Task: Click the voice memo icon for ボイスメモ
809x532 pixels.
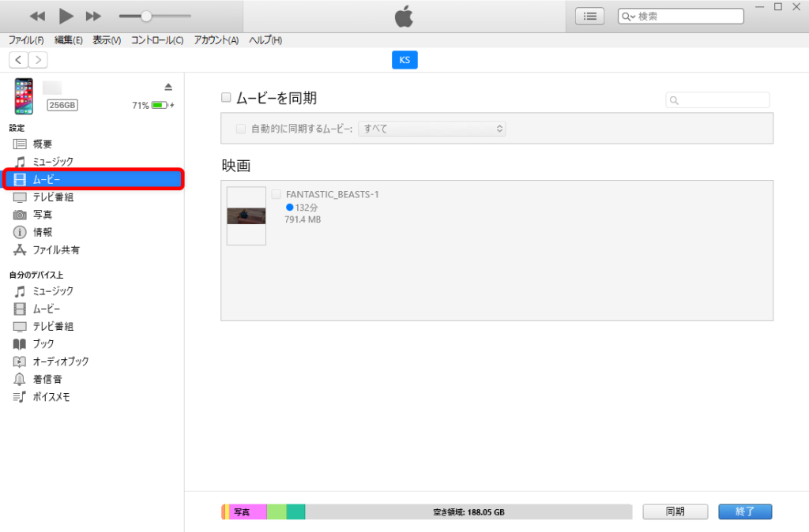Action: click(x=20, y=397)
